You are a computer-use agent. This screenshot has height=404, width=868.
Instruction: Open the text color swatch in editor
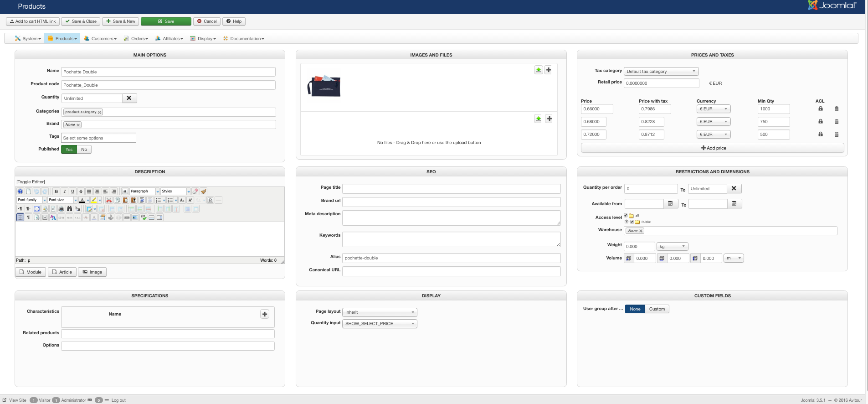(x=82, y=200)
